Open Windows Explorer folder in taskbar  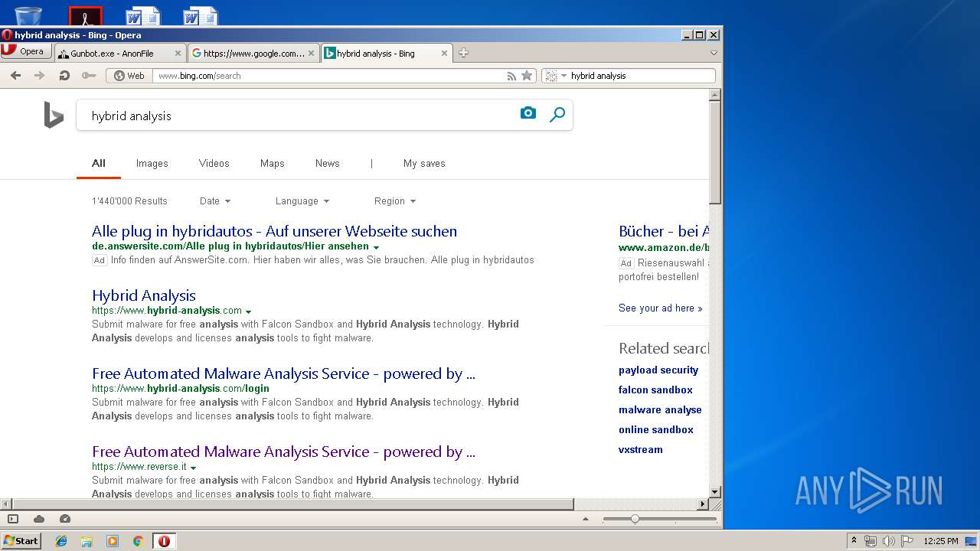(87, 541)
